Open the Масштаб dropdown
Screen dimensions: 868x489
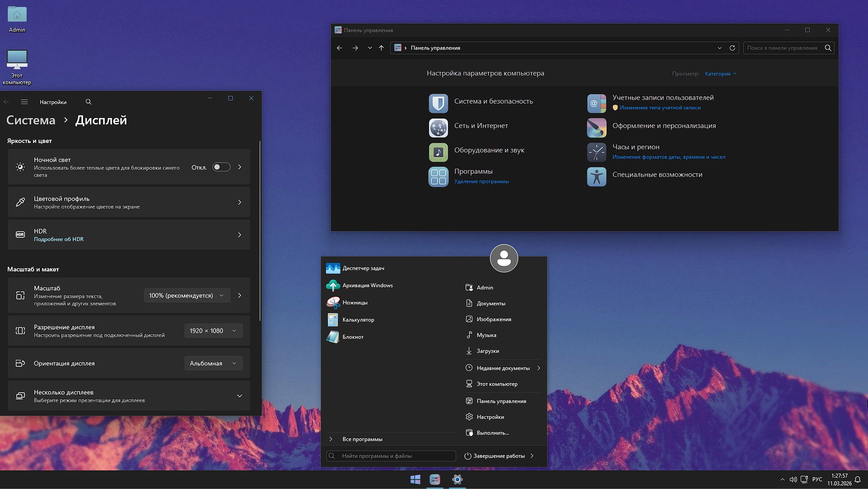click(186, 295)
